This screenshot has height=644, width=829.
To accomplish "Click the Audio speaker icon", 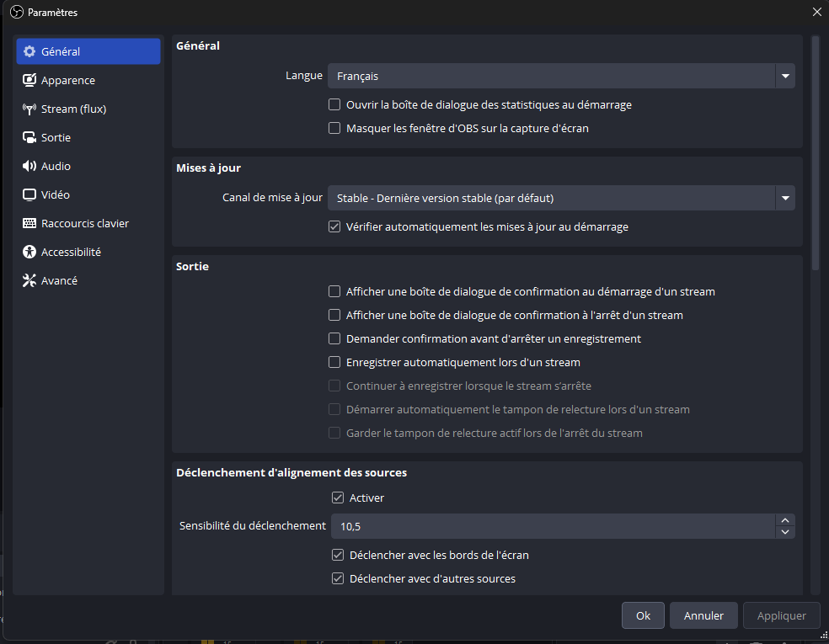I will tap(29, 166).
